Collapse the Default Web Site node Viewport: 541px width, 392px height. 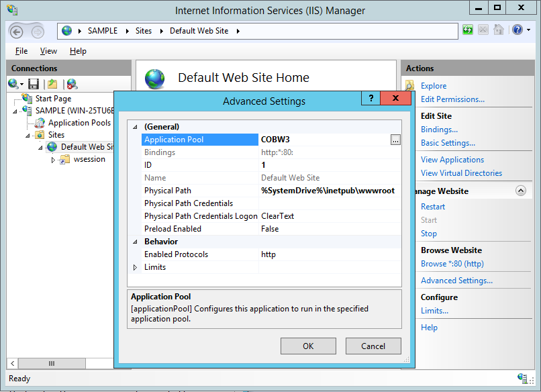(40, 148)
